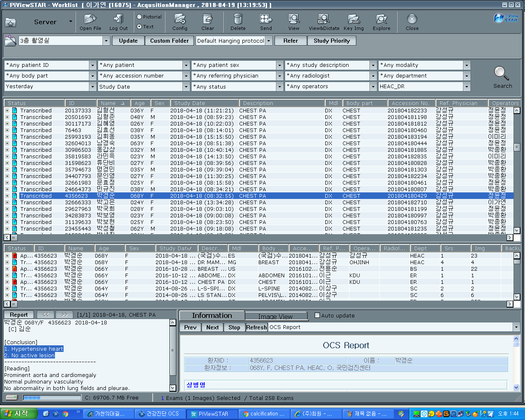Select the Pictorial radio button

(139, 17)
